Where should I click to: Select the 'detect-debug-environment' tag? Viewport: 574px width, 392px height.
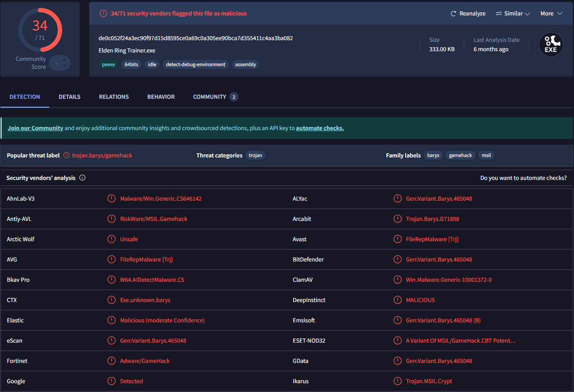[195, 64]
